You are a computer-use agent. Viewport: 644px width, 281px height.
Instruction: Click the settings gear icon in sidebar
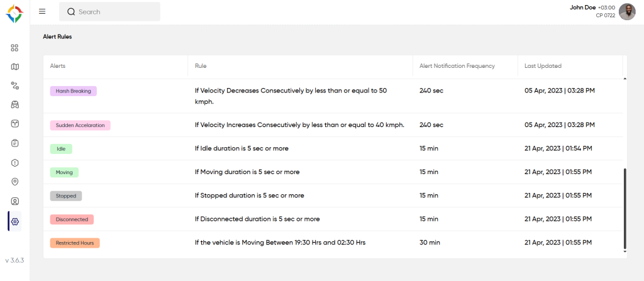15,221
